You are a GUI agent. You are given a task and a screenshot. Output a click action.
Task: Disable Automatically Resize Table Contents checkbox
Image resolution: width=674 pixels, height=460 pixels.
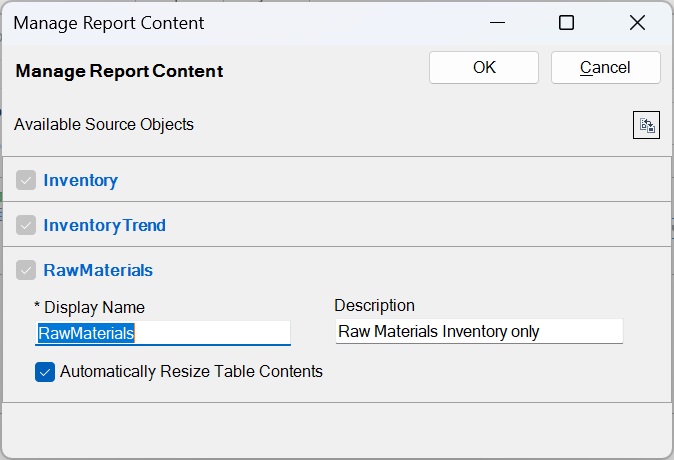[45, 372]
